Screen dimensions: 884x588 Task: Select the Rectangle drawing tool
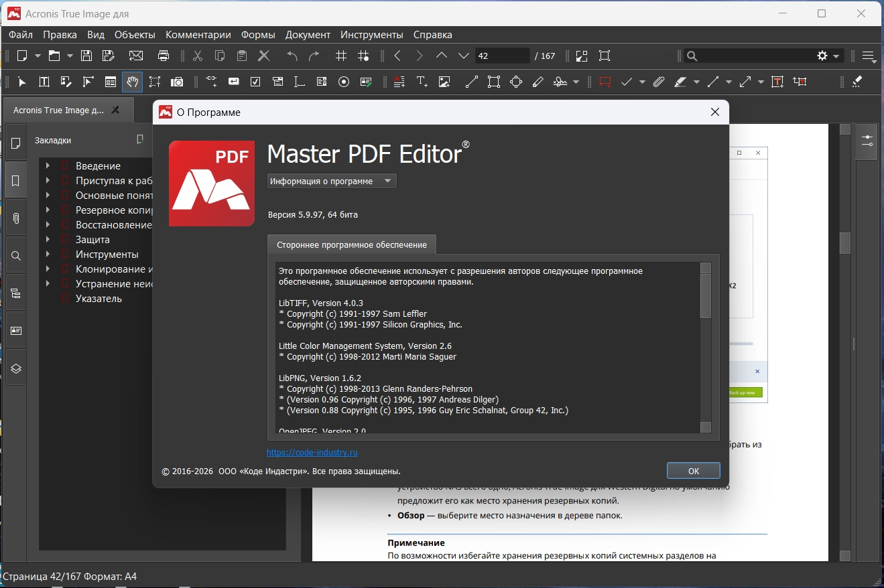[494, 82]
